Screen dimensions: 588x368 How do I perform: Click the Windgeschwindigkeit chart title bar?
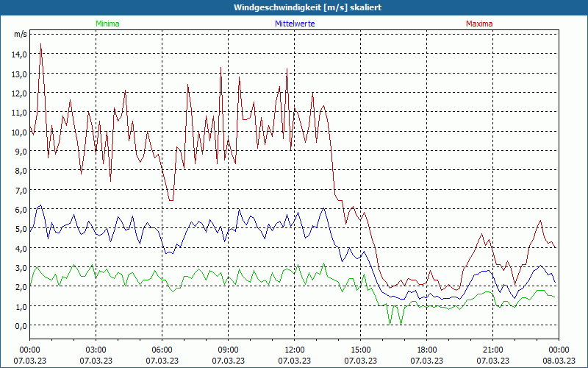[x=294, y=7]
